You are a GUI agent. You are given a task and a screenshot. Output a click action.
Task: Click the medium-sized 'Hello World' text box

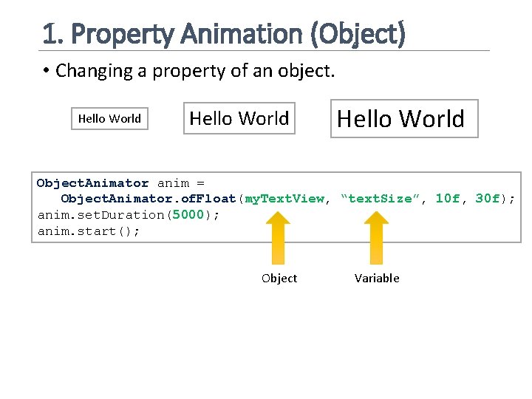tap(239, 118)
